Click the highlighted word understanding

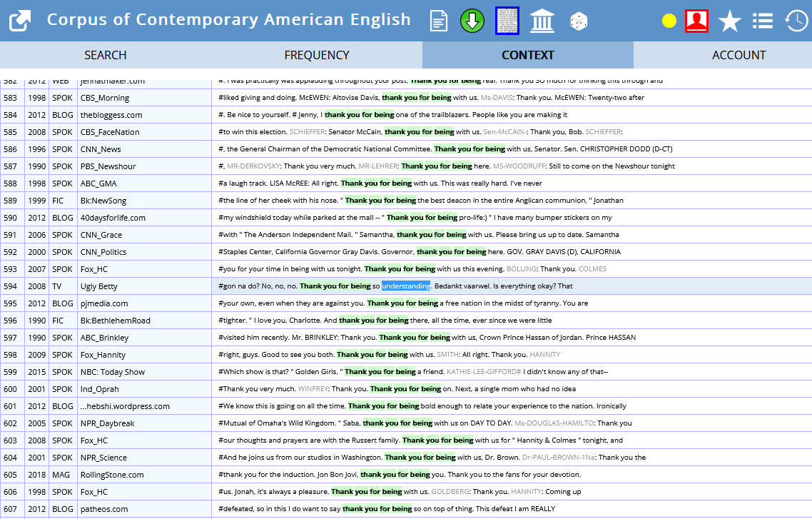pos(406,286)
